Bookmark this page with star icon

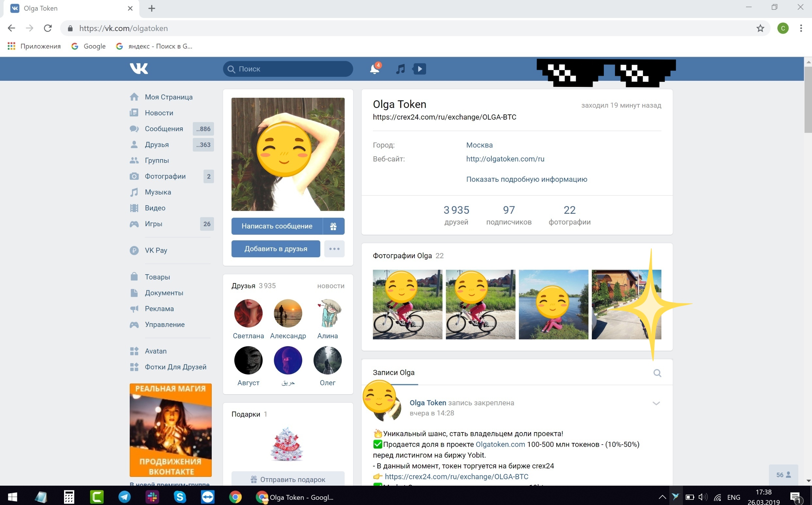point(760,28)
